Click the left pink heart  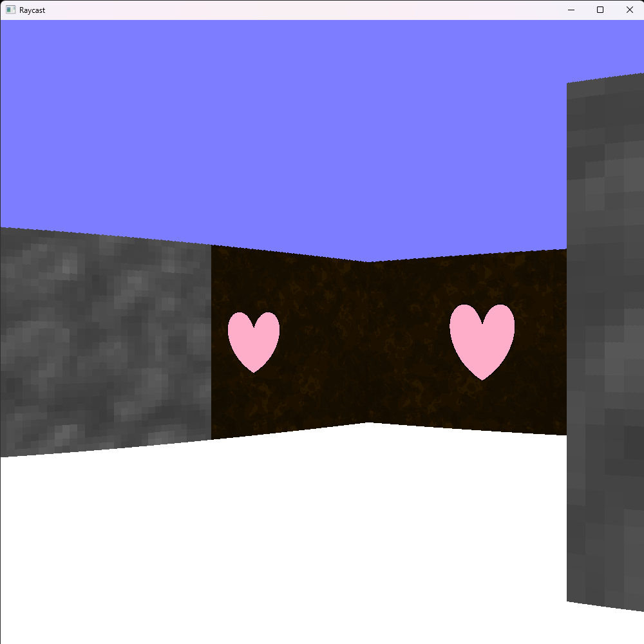pos(254,338)
